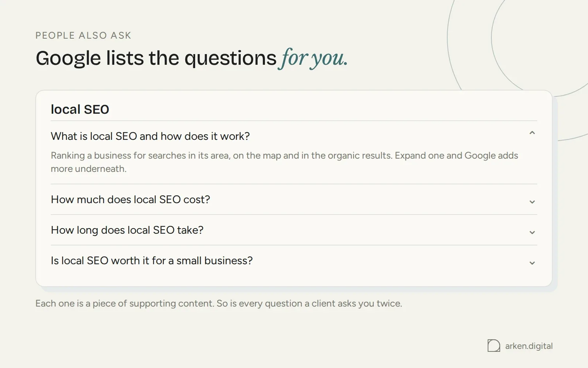Click the 'PEOPLE ALSO ASK' label
The height and width of the screenshot is (368, 588).
pyautogui.click(x=83, y=35)
